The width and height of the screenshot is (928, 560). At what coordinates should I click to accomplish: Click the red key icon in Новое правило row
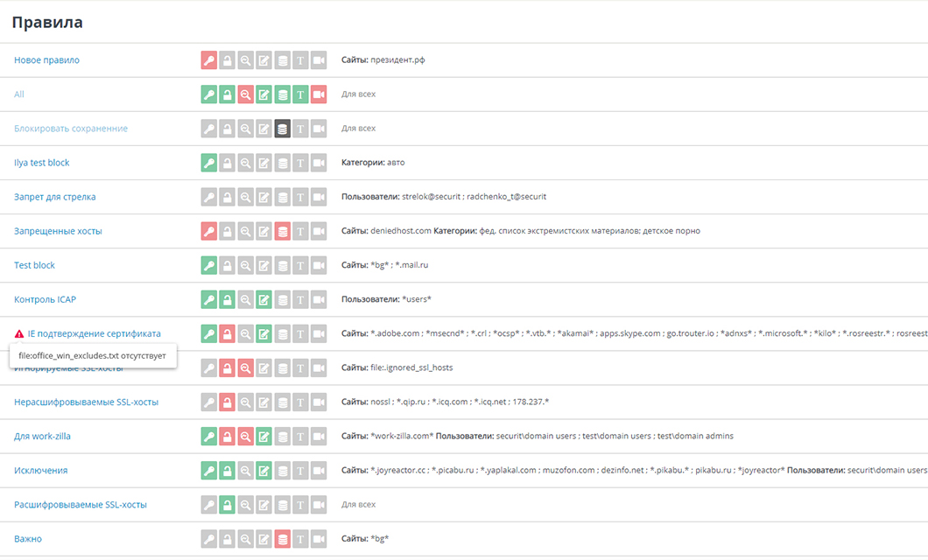(x=209, y=60)
